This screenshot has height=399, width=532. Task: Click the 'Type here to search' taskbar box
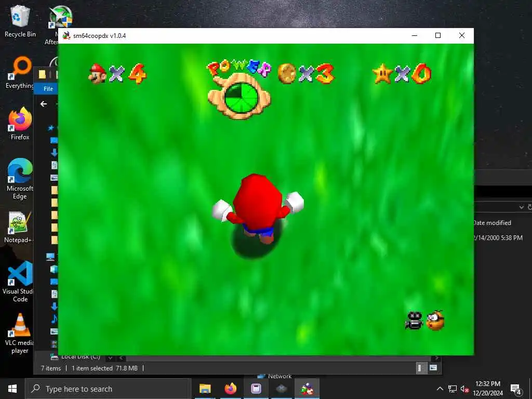click(108, 389)
